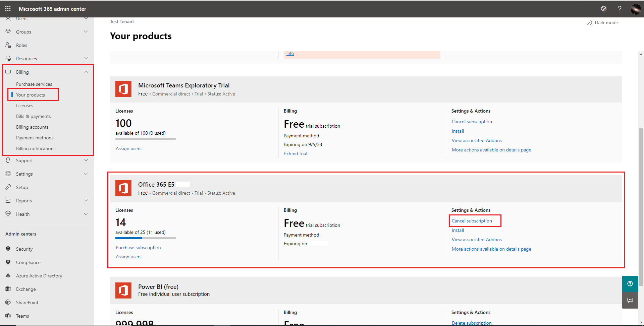Open Licenses under Billing
The width and height of the screenshot is (644, 326).
25,106
